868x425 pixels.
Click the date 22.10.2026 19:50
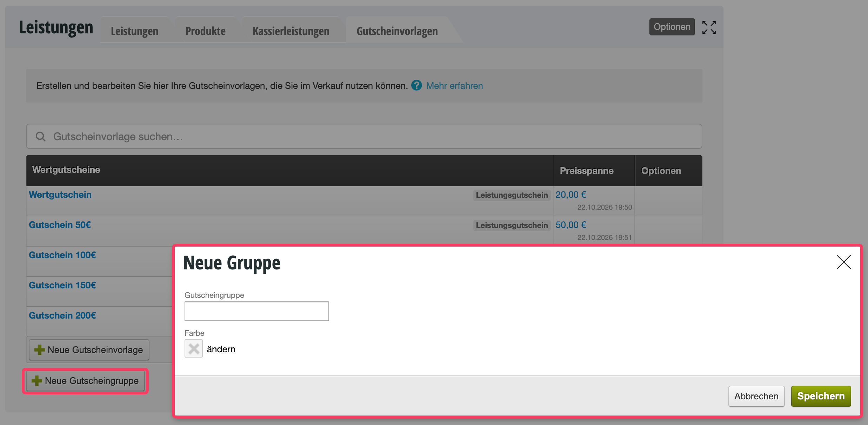605,207
